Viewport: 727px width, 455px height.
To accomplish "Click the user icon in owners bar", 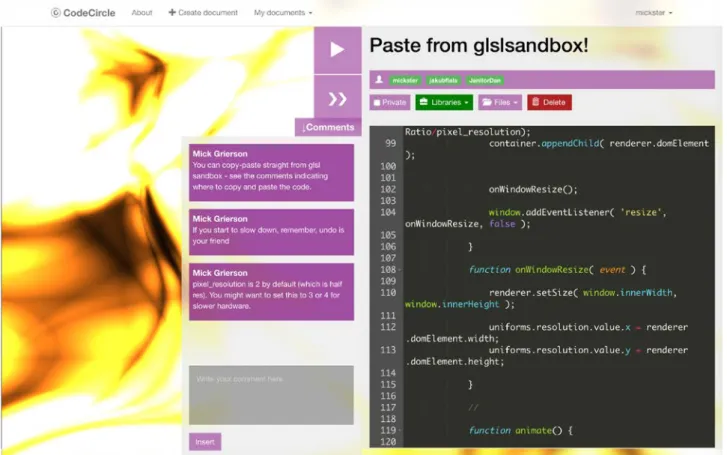I will click(379, 80).
